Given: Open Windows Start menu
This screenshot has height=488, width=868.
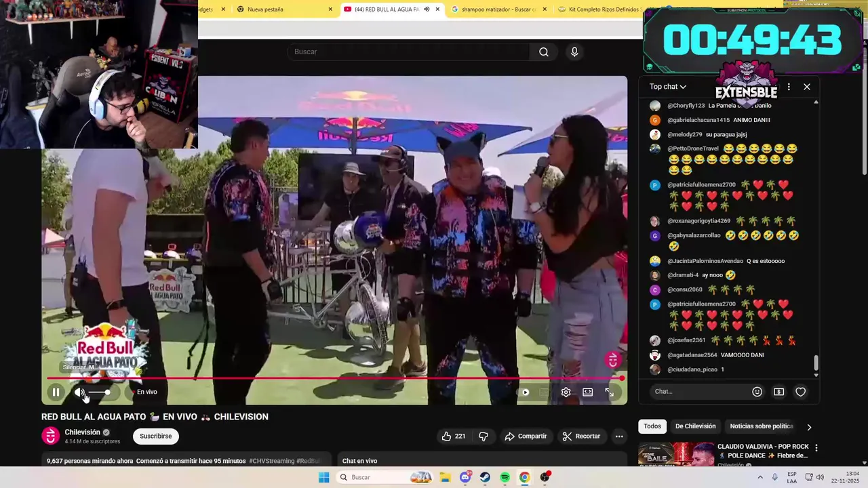Looking at the screenshot, I should point(324,477).
